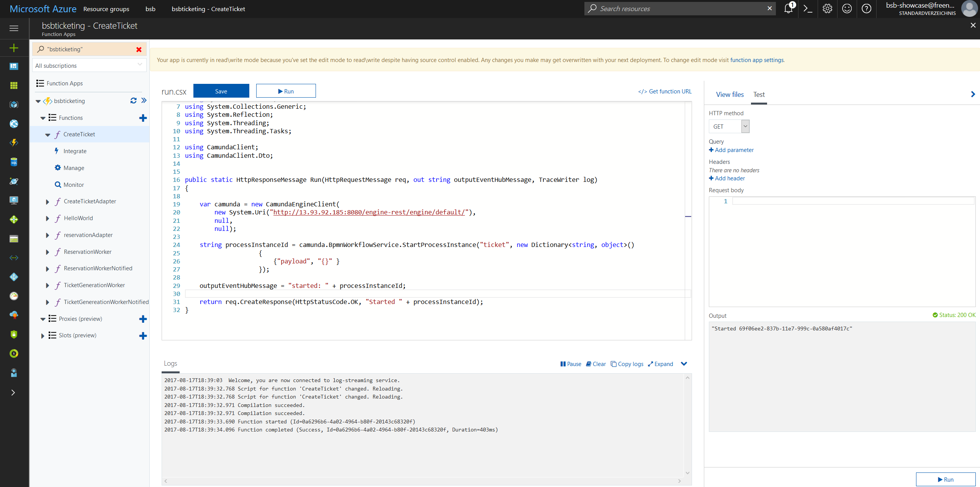Open Monitor under CreateTicket

pos(74,185)
